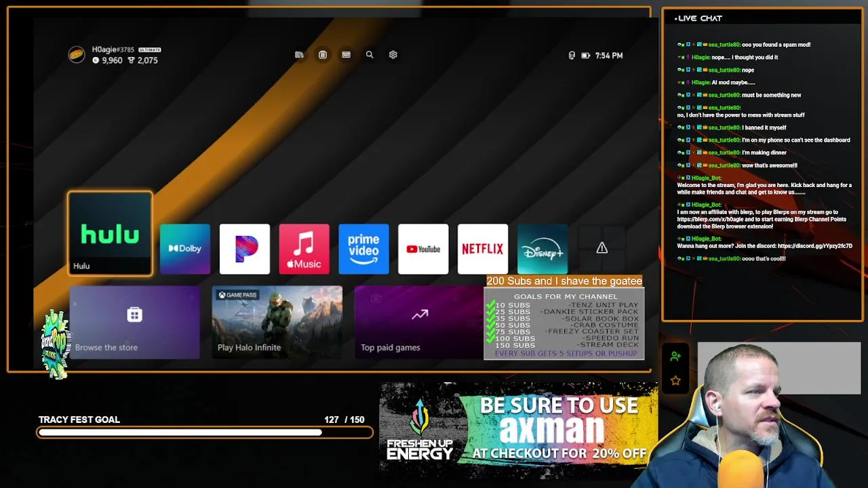Screen dimensions: 868x488
Task: Open the Game Pass icon in top bar
Action: [346, 55]
